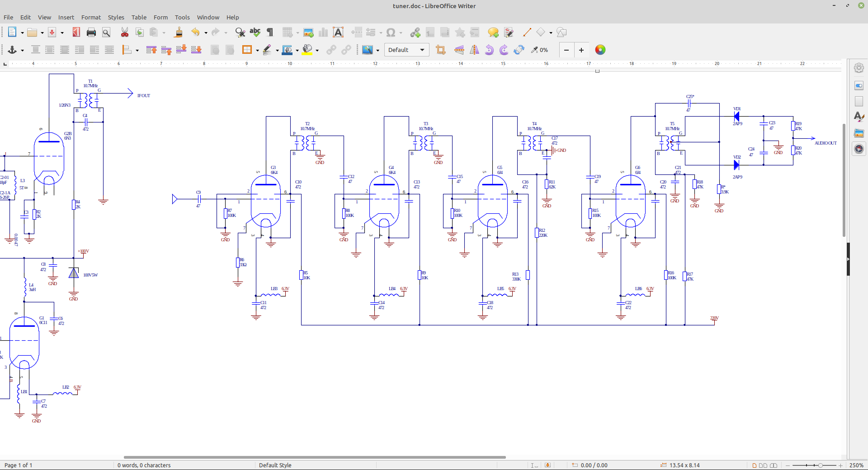Image resolution: width=868 pixels, height=470 pixels.
Task: Set wrap Before
Action: click(x=80, y=50)
